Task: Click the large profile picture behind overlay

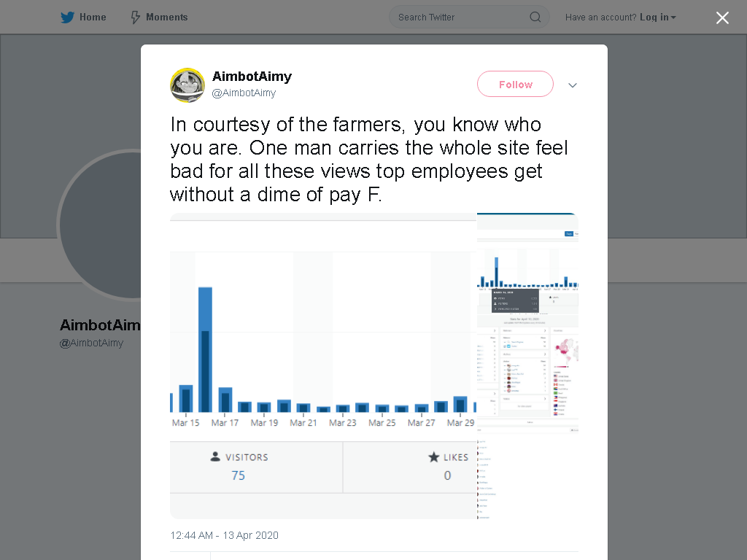Action: pos(100,225)
